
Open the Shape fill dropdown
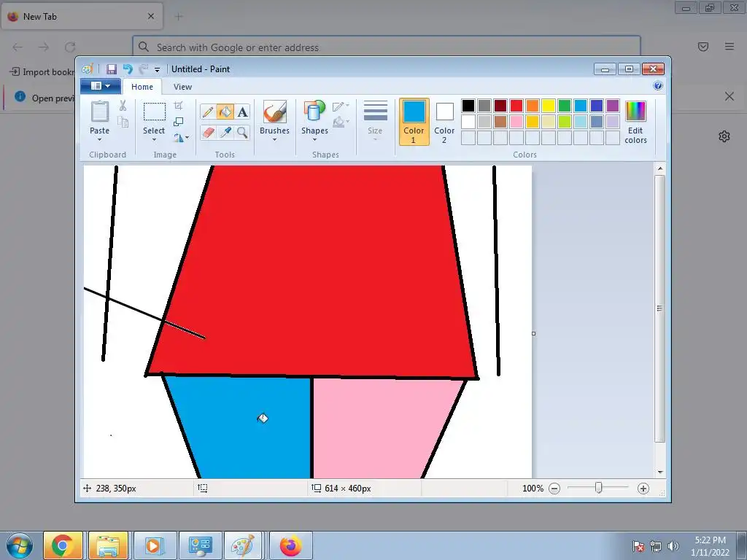pyautogui.click(x=341, y=122)
